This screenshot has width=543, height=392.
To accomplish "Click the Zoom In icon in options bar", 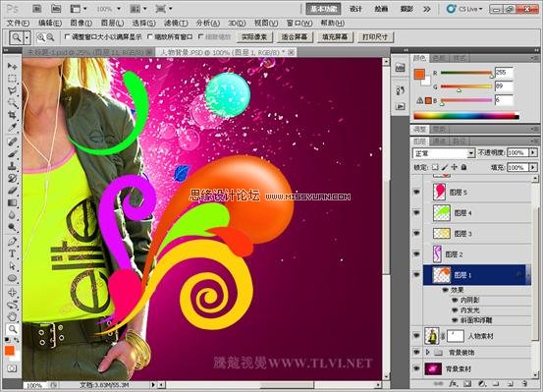I will pyautogui.click(x=41, y=37).
